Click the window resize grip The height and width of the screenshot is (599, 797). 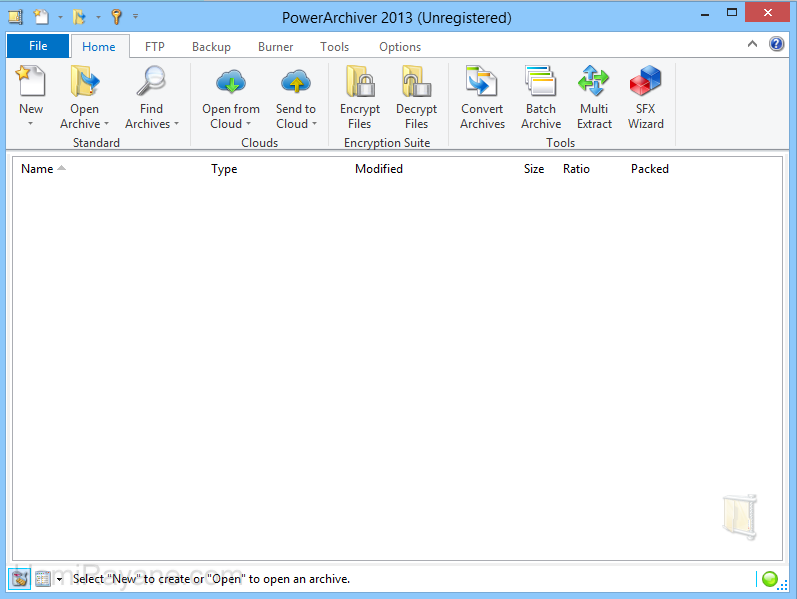[783, 585]
